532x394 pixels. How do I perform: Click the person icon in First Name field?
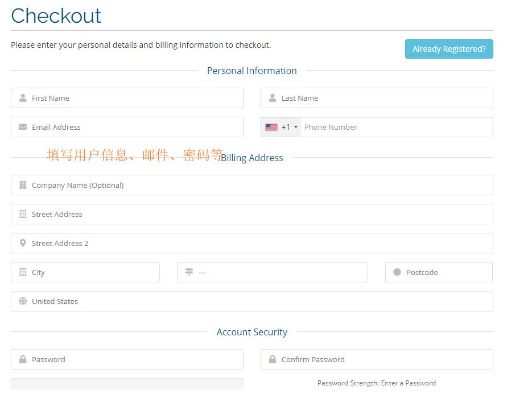[x=23, y=98]
